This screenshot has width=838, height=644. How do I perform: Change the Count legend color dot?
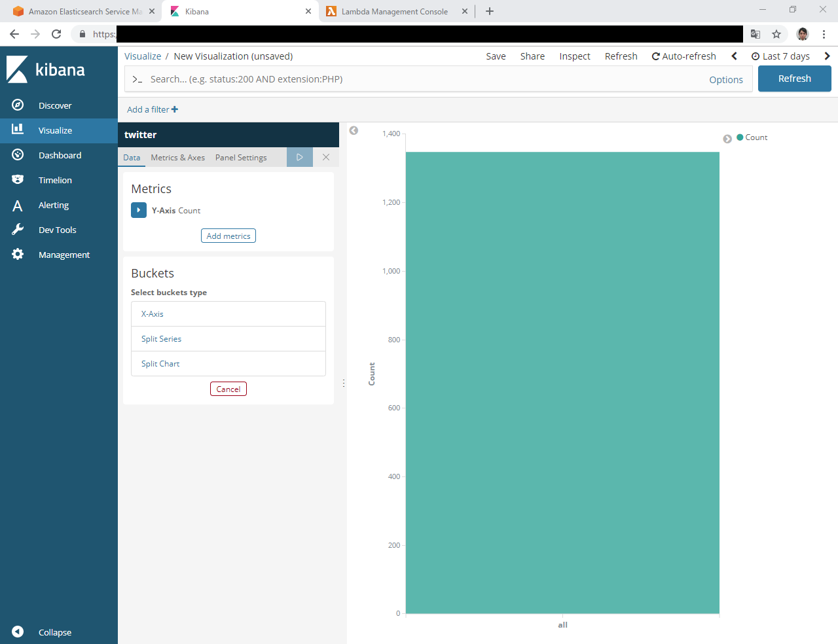pyautogui.click(x=740, y=137)
